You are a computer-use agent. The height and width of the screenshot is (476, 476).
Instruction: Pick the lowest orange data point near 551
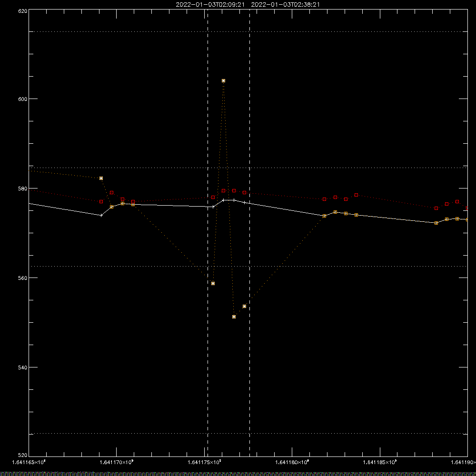coord(234,317)
